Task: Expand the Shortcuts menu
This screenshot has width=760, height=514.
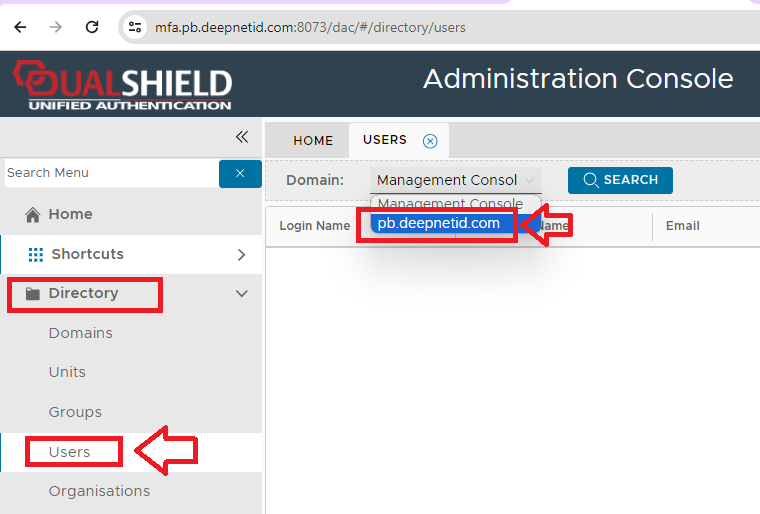Action: coord(241,254)
